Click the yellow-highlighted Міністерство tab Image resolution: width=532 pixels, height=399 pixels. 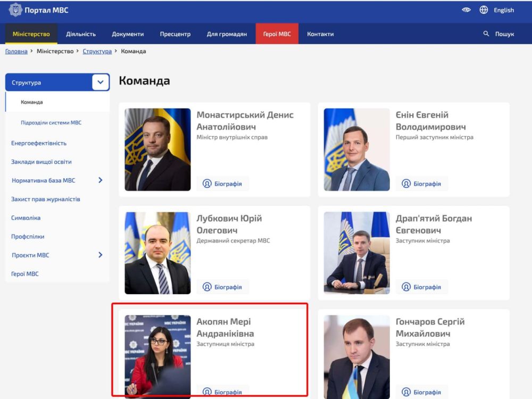[31, 34]
